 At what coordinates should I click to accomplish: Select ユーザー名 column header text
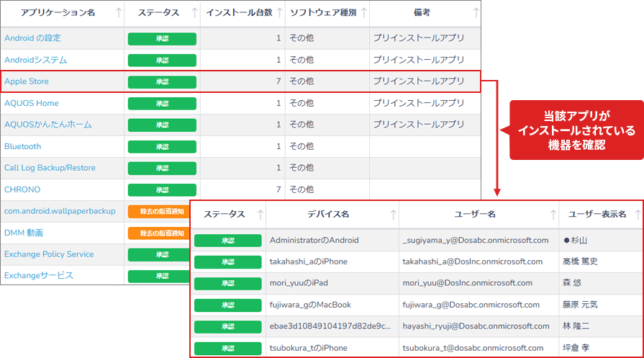pos(475,214)
